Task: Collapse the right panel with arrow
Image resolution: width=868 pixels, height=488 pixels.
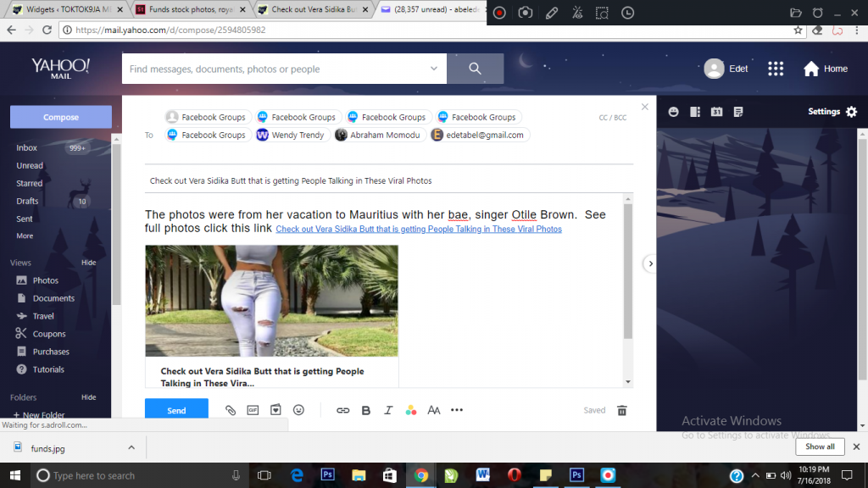Action: pyautogui.click(x=650, y=264)
